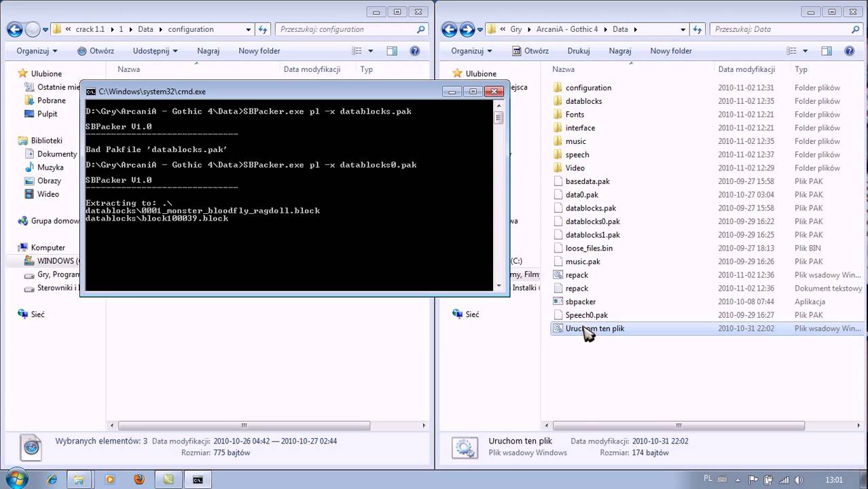
Task: Click the horizontal scrollbar in right window
Action: point(678,426)
